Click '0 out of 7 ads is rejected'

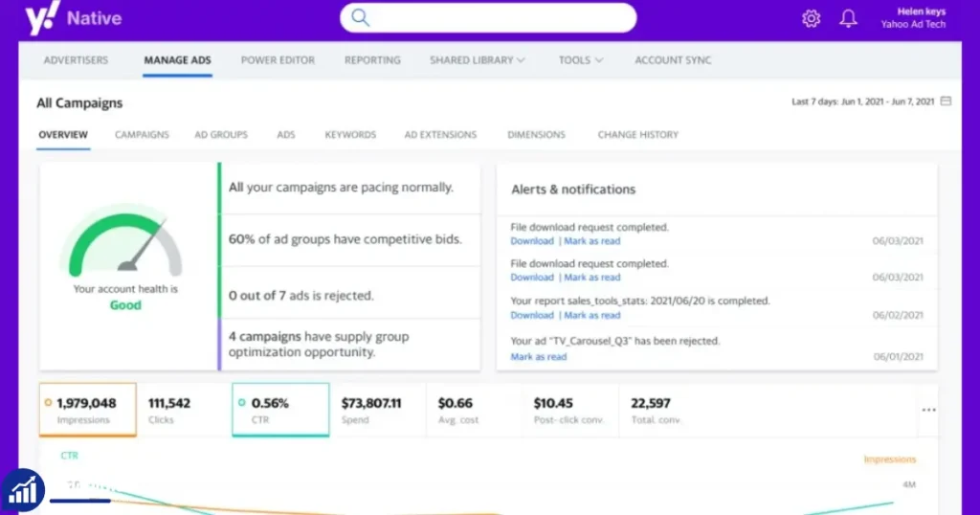pyautogui.click(x=301, y=296)
